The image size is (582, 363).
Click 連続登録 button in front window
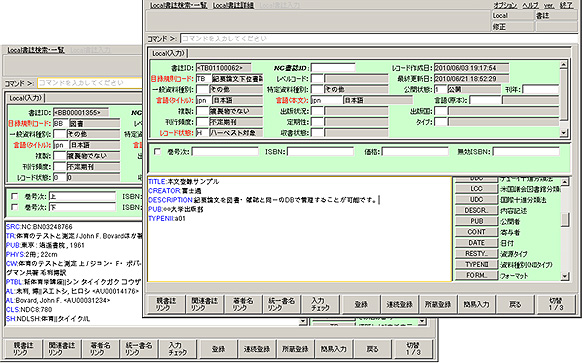399,304
